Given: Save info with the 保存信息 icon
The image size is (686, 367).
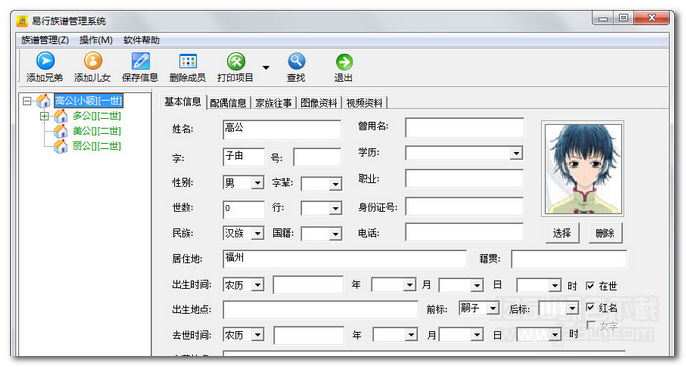Looking at the screenshot, I should [x=140, y=61].
